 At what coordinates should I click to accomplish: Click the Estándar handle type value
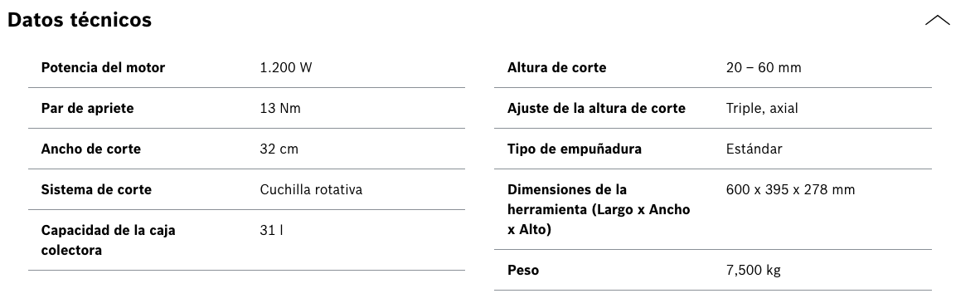[x=754, y=149]
